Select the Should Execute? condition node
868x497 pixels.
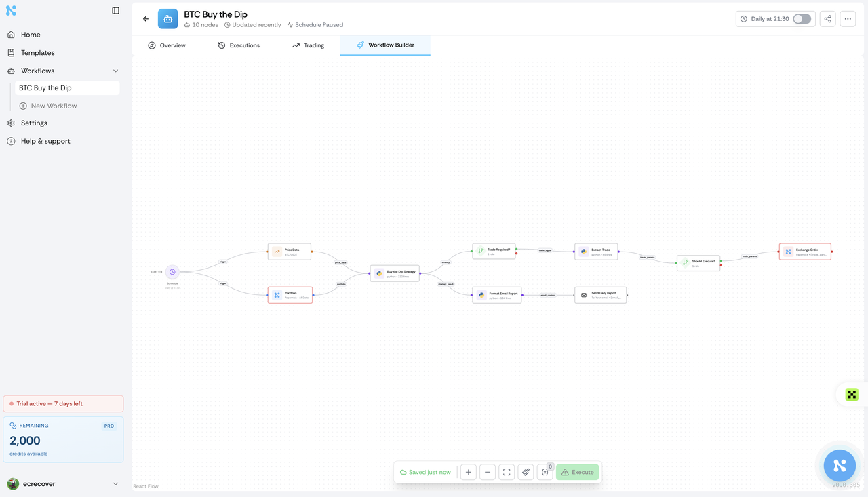(x=698, y=263)
